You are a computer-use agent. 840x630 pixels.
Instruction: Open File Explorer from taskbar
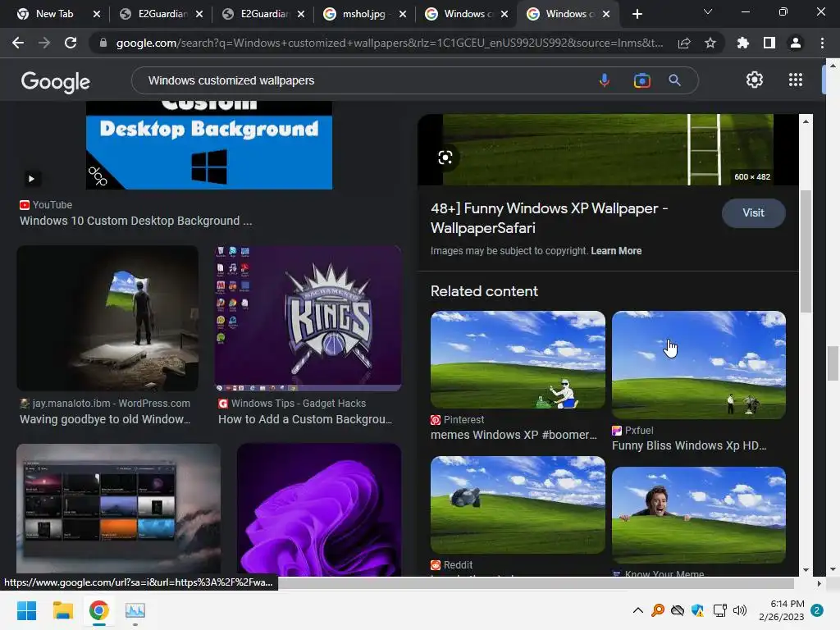click(62, 610)
